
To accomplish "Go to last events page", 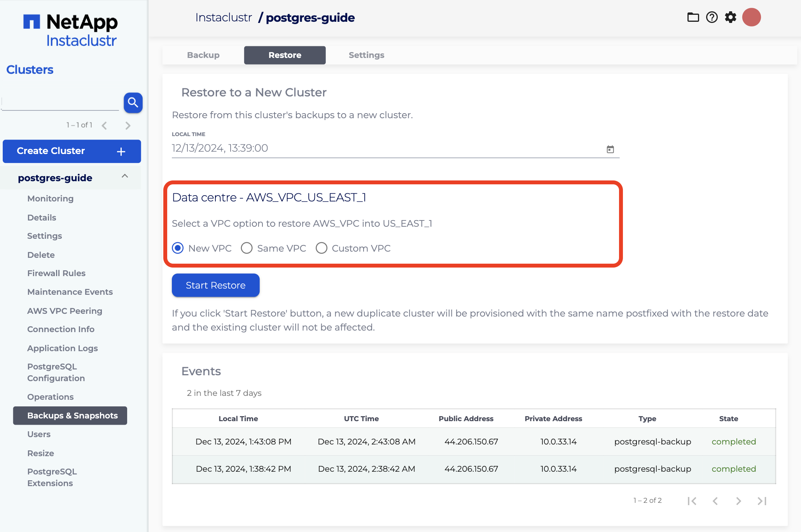I will coord(762,501).
